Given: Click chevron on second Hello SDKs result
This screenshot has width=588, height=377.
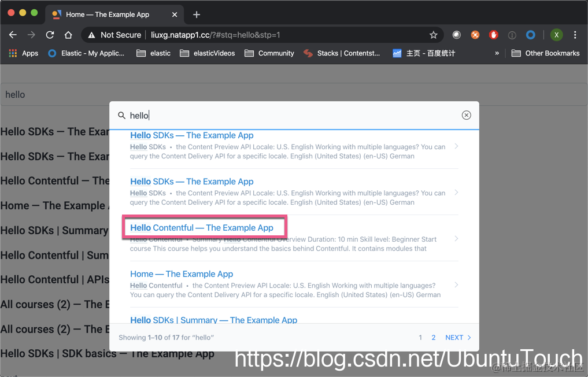Looking at the screenshot, I should point(456,193).
